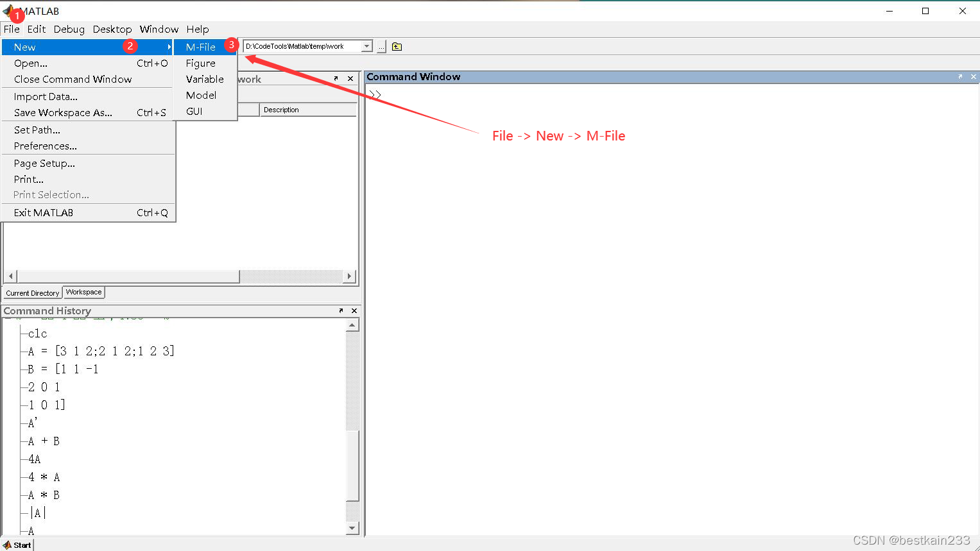
Task: Open Preferences... from File menu
Action: (x=88, y=146)
